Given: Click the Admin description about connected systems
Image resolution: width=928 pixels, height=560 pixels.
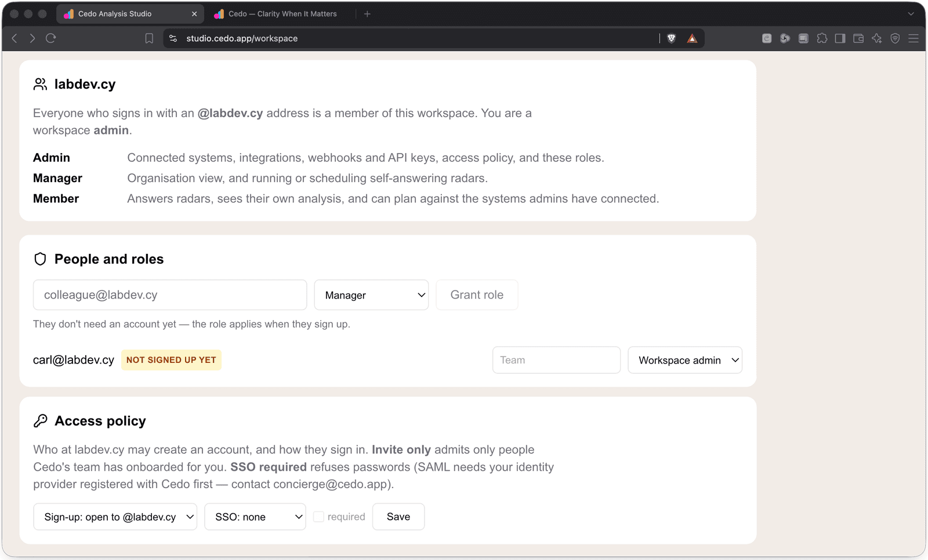Looking at the screenshot, I should coord(366,158).
